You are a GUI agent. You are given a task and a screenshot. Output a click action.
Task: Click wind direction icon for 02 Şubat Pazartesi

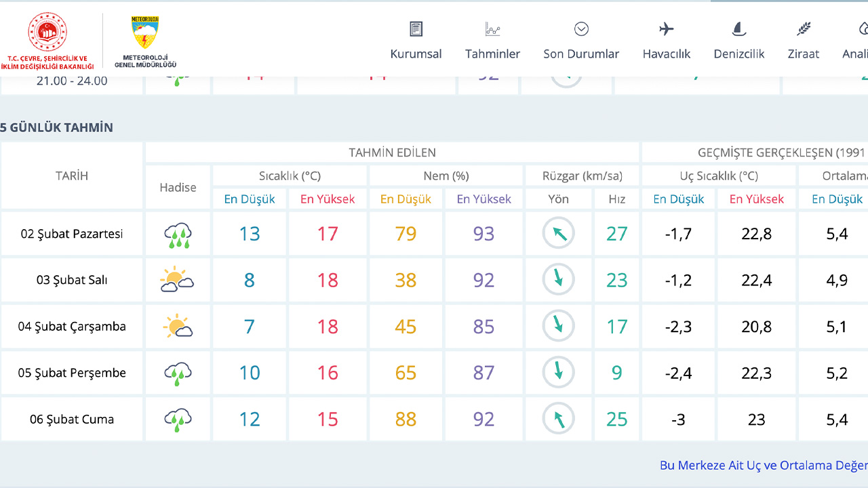click(558, 234)
